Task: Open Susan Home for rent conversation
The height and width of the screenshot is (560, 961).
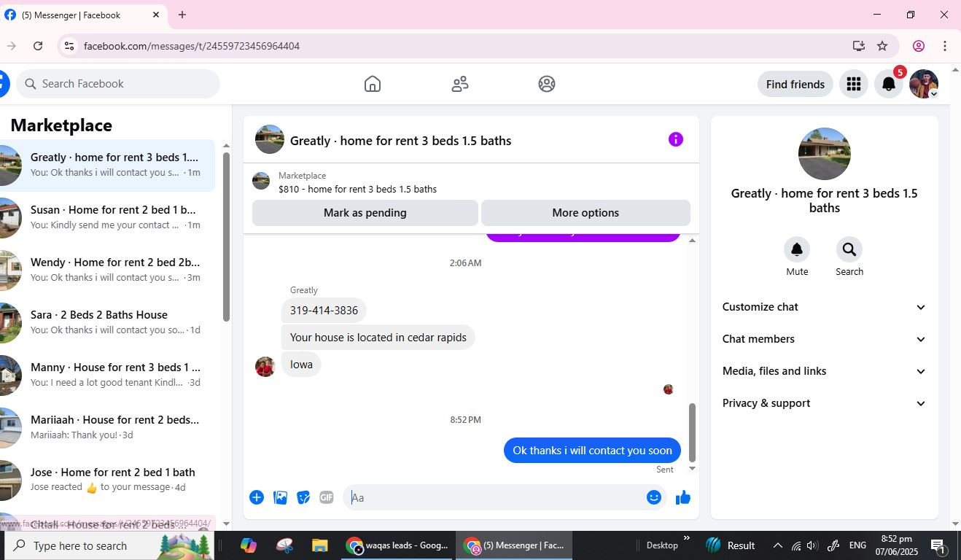Action: 108,218
